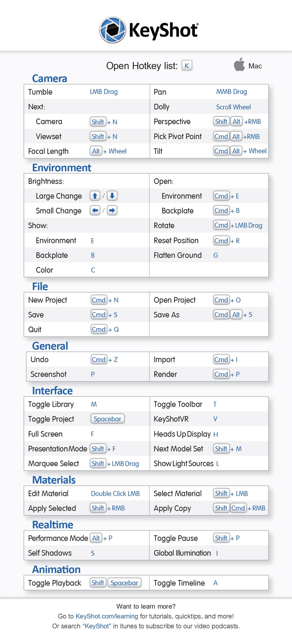Click the Apple Mac logo icon
The height and width of the screenshot is (644, 292).
(x=239, y=64)
